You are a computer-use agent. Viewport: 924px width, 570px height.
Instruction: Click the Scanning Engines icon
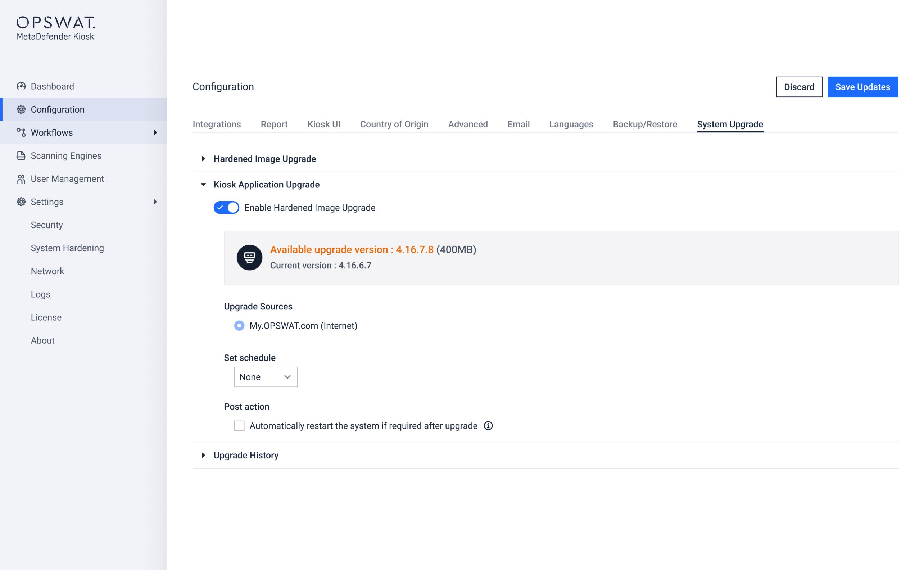point(21,156)
